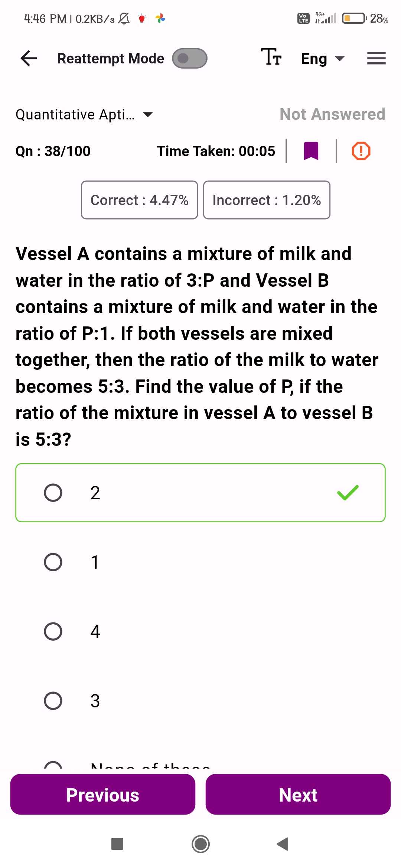
Task: Tap the Android home navigation button
Action: pos(200,844)
